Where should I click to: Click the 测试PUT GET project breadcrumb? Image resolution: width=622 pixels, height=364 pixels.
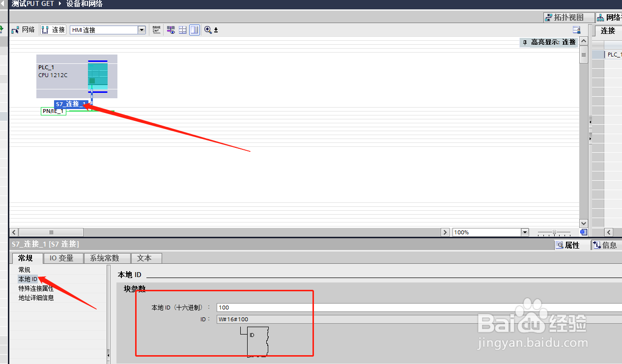(33, 4)
